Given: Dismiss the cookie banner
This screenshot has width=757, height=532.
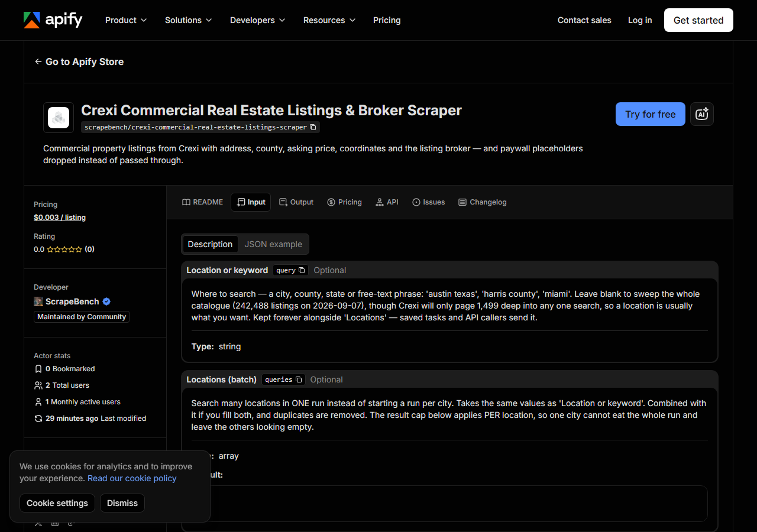Looking at the screenshot, I should (122, 503).
